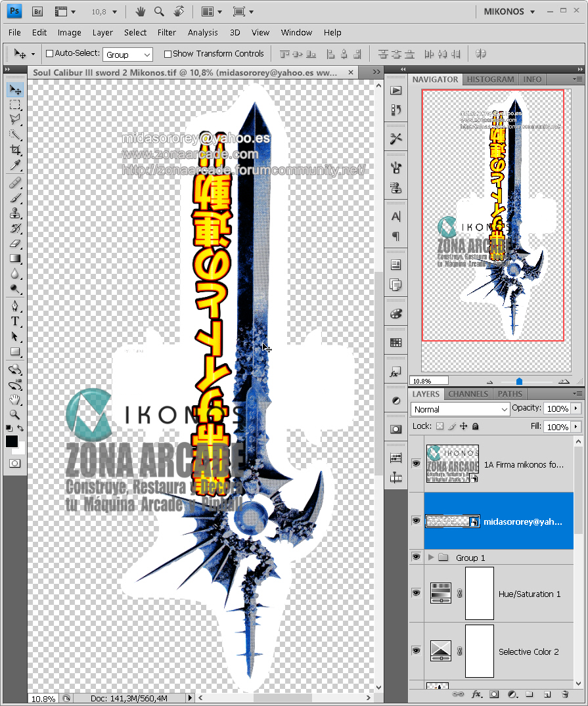Select the Horizontal Type tool
Screen dimensions: 588x706
(x=14, y=321)
